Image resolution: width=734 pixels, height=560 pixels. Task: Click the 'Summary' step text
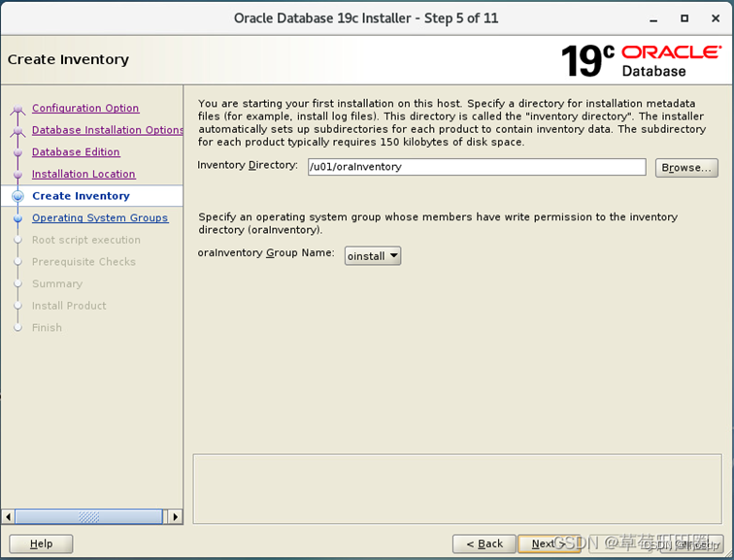point(57,284)
